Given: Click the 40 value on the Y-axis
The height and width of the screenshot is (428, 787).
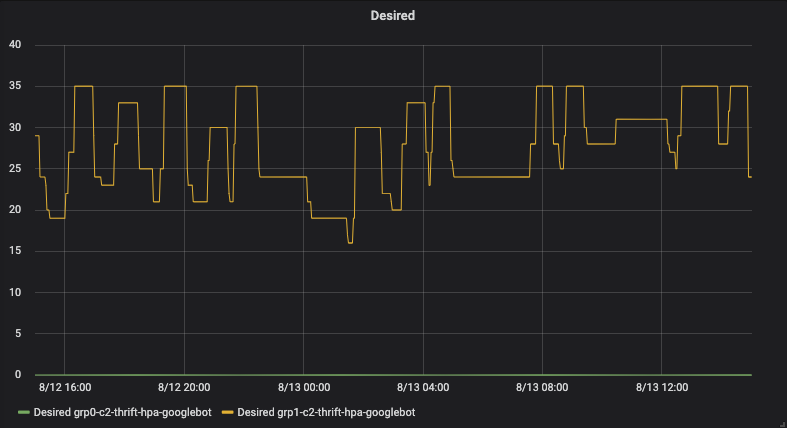Looking at the screenshot, I should point(15,45).
